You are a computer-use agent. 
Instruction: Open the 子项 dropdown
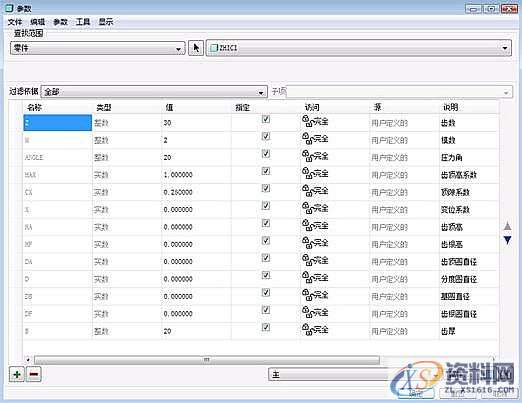tap(399, 92)
